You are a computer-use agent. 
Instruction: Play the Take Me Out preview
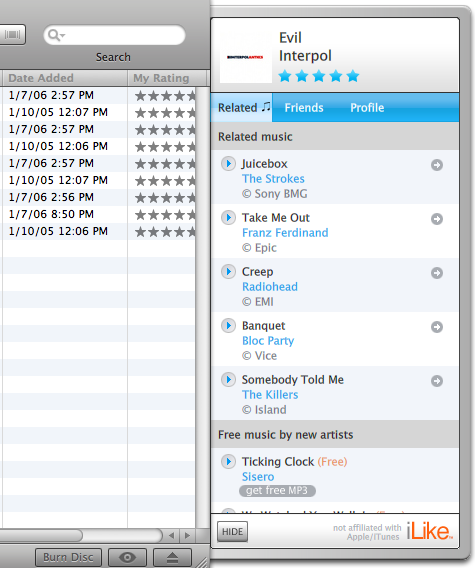(x=229, y=218)
